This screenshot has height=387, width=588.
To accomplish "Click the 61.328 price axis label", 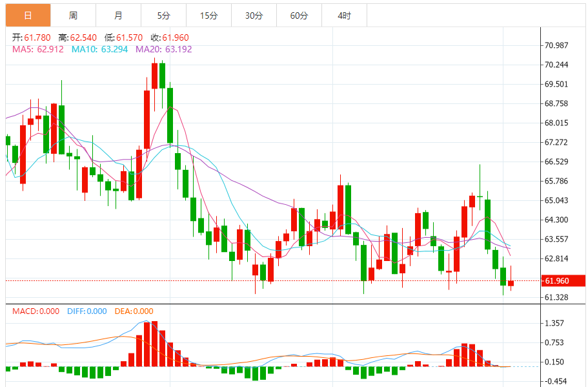I will coord(556,297).
